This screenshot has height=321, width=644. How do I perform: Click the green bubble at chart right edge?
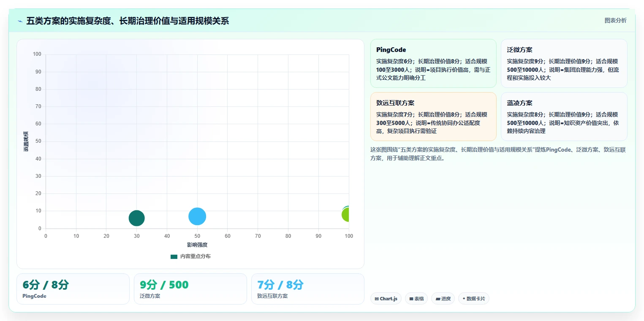click(345, 215)
